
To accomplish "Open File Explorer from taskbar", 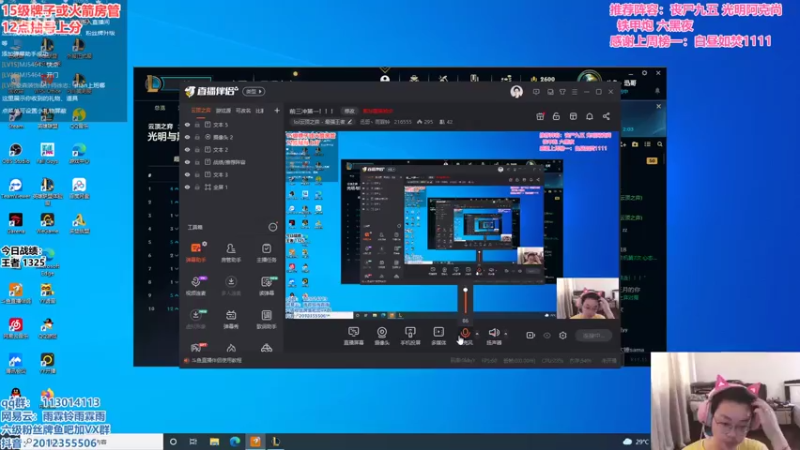I will (214, 442).
